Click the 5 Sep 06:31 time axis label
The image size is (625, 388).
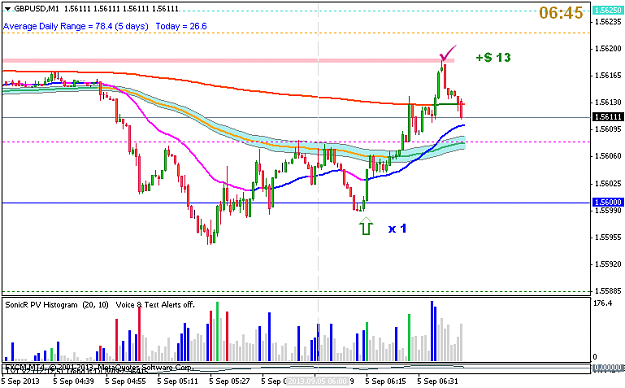pyautogui.click(x=438, y=381)
